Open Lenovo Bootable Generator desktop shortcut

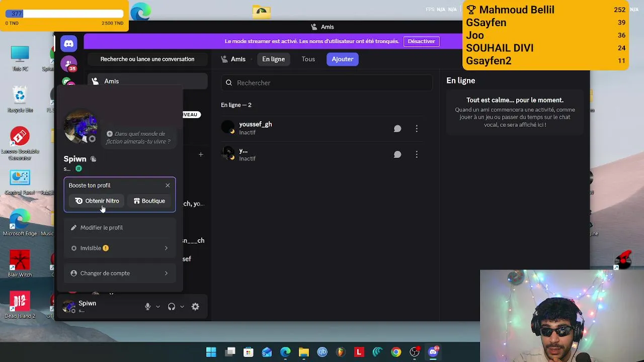20,143
